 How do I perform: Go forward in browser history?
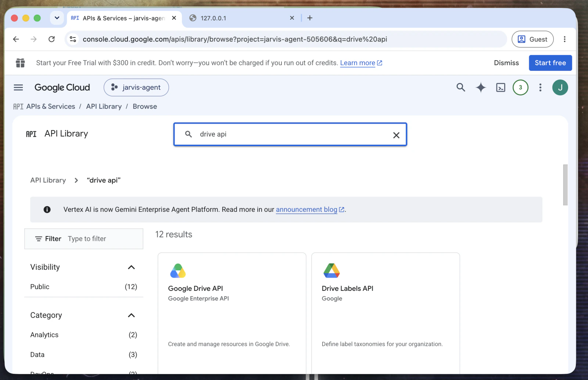point(33,39)
